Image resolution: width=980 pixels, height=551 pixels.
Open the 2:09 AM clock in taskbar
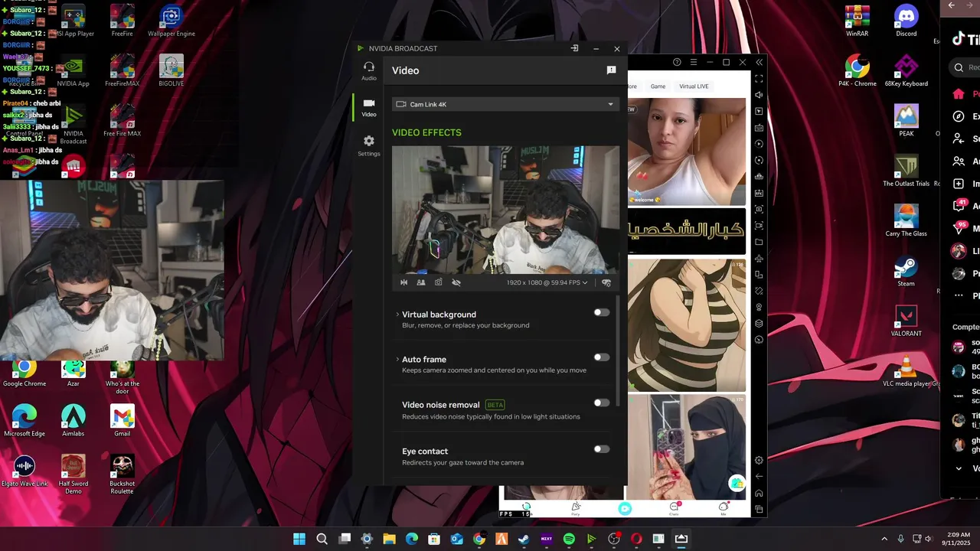coord(955,539)
